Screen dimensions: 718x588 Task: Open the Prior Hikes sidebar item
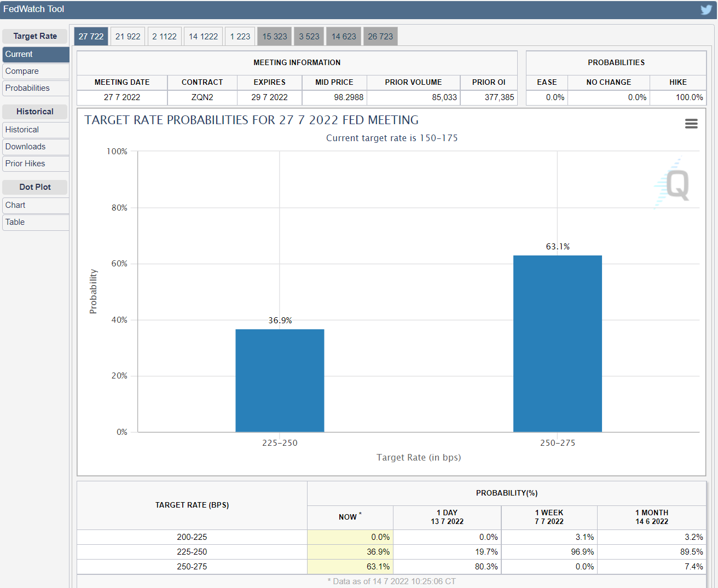click(x=36, y=164)
